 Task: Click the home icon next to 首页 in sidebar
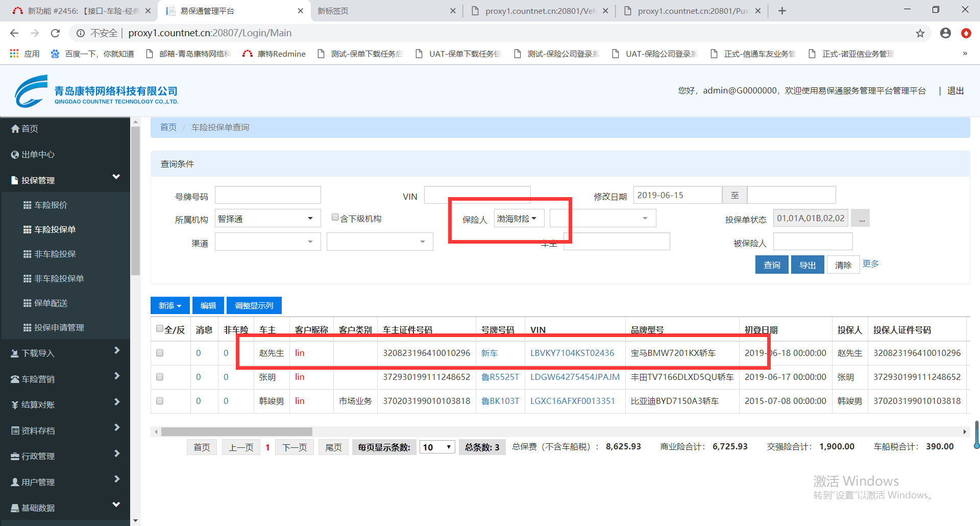click(15, 129)
